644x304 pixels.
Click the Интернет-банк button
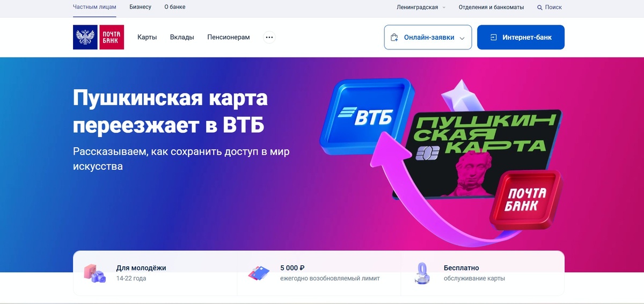521,38
